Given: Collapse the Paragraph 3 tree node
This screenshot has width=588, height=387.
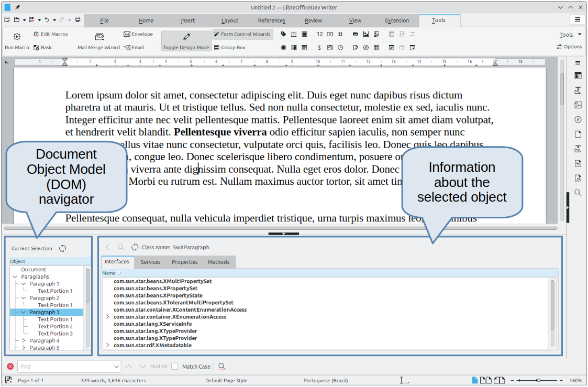Looking at the screenshot, I should tap(23, 312).
